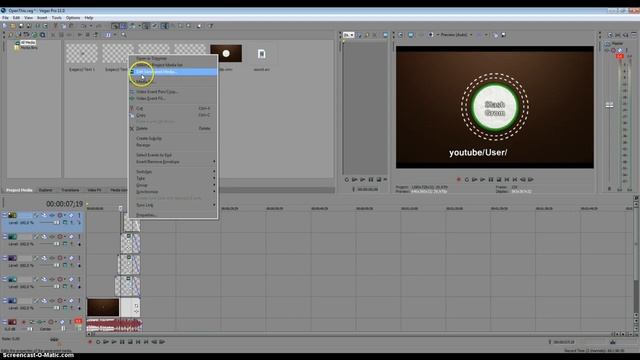The height and width of the screenshot is (360, 640).
Task: Toggle Loop Playback in timeline transport bar
Action: [98, 342]
